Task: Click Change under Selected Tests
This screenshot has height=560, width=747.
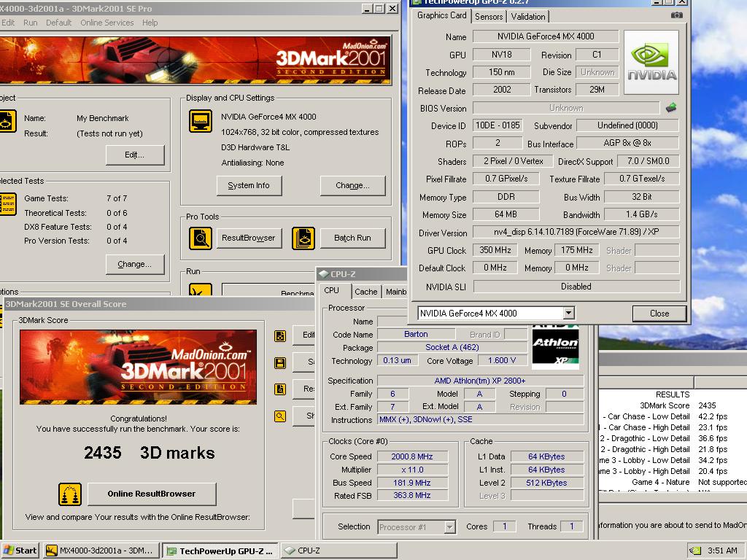Action: tap(135, 264)
